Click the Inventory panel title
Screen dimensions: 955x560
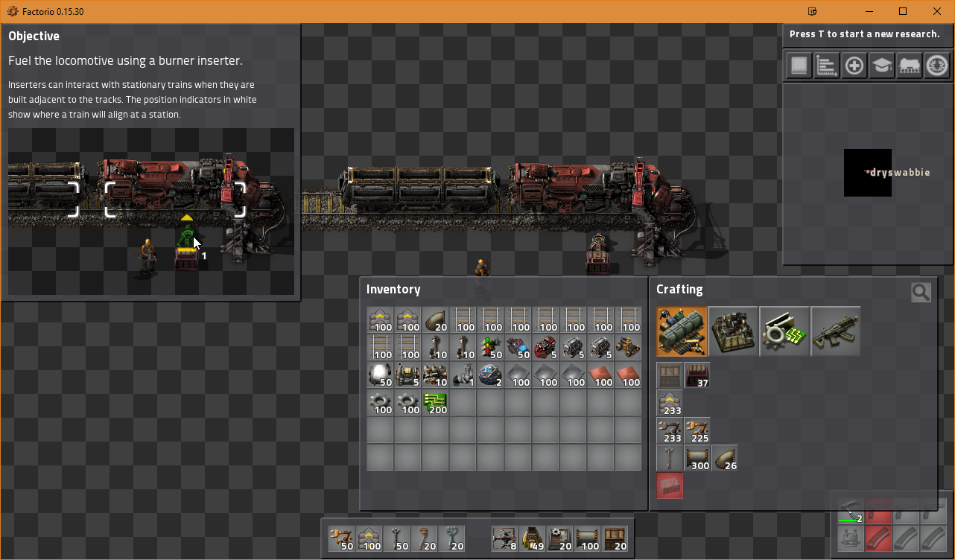point(393,290)
